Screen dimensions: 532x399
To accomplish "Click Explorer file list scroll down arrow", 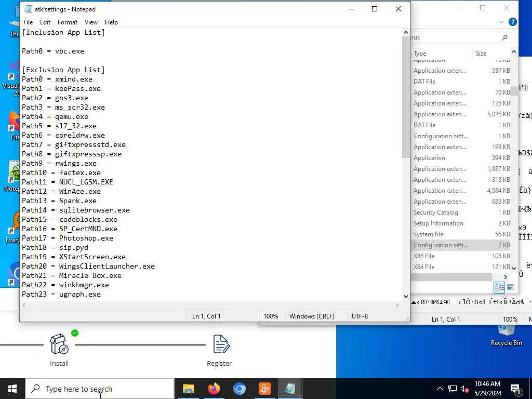I will [514, 268].
